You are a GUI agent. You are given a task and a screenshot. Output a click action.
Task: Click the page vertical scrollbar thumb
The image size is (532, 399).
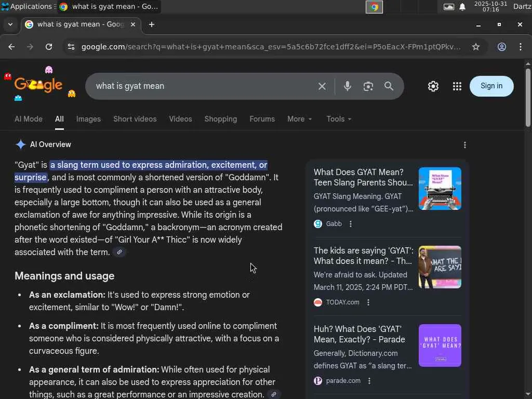[x=528, y=98]
